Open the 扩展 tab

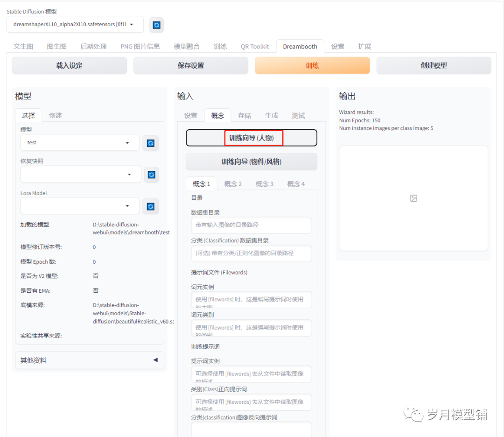(x=364, y=46)
